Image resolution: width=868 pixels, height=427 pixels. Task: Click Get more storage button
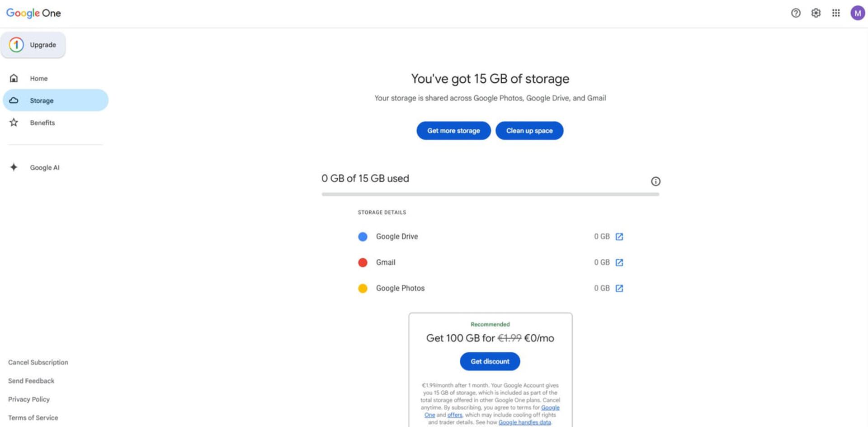(453, 131)
